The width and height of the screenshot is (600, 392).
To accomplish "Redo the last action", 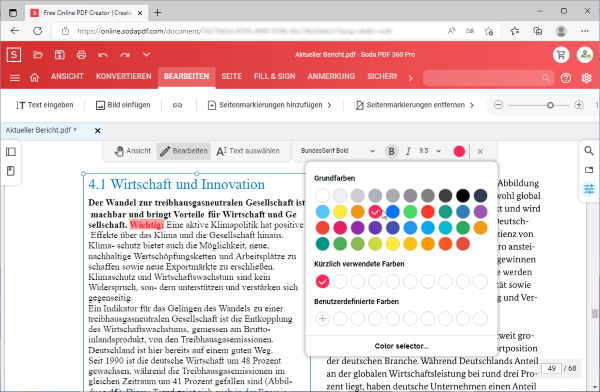I will point(125,55).
